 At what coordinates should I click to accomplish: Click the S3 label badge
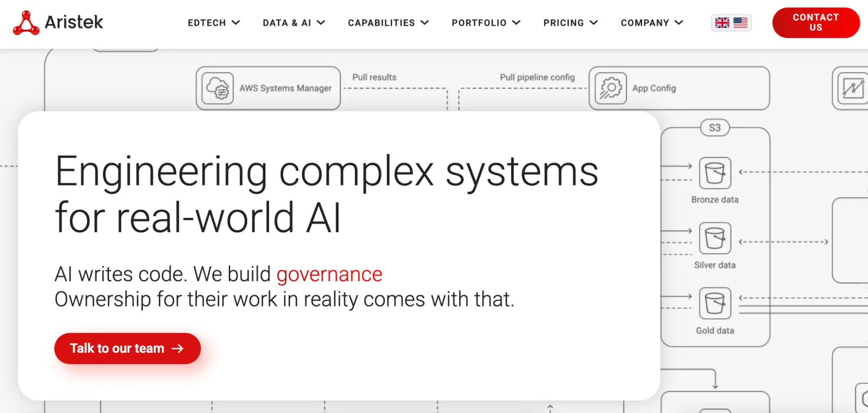[x=715, y=128]
